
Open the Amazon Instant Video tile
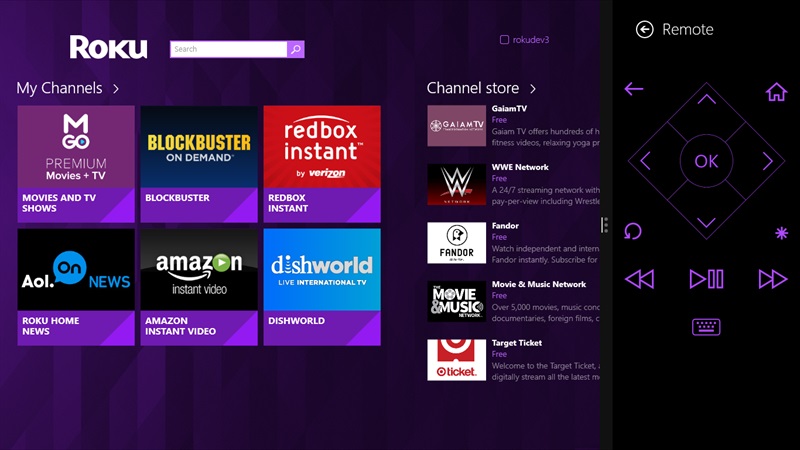(199, 287)
